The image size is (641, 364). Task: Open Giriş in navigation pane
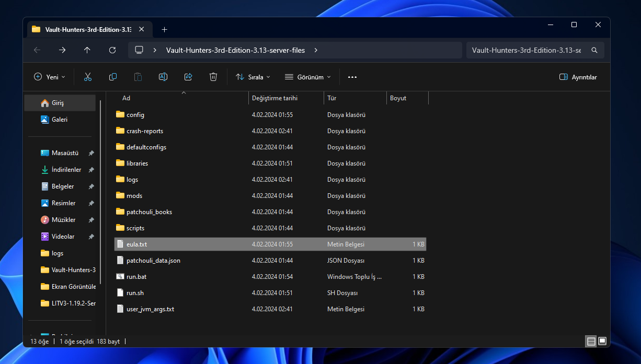click(x=60, y=103)
